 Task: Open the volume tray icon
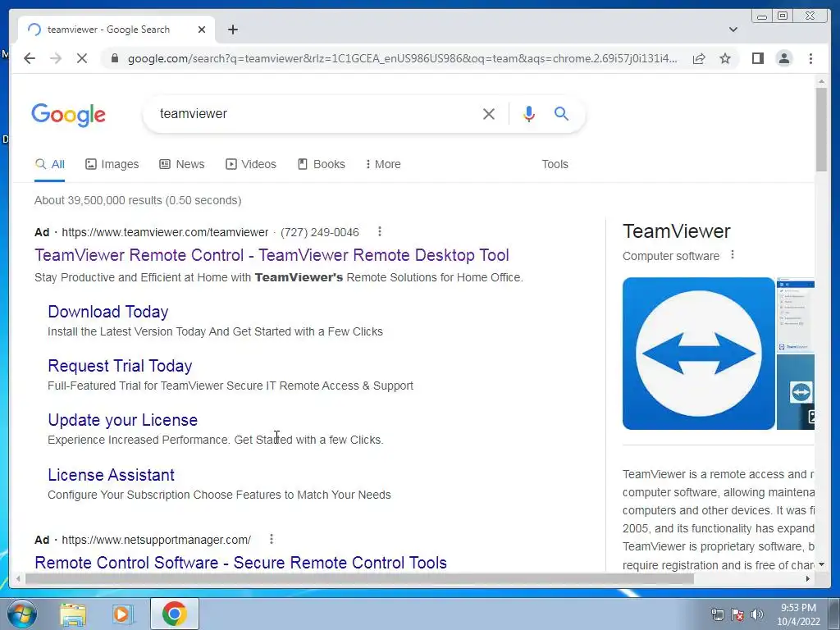[x=757, y=614]
